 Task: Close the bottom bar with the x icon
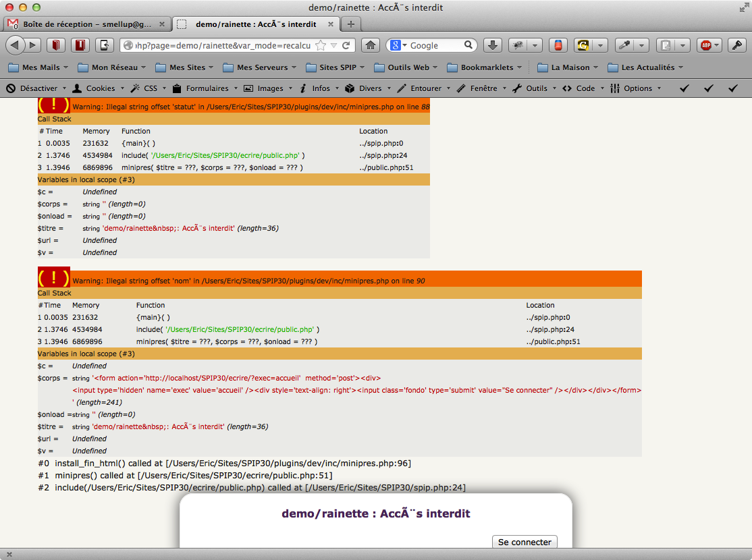[x=9, y=554]
